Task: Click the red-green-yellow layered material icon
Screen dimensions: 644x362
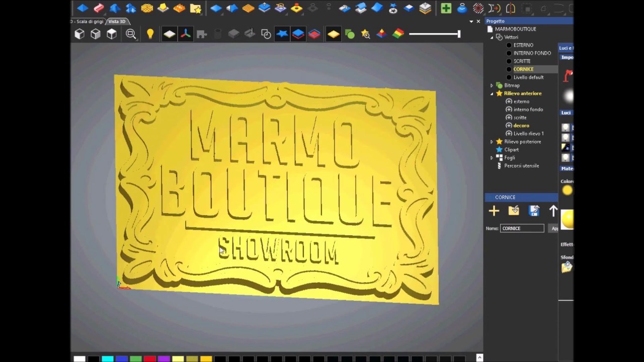Action: 398,34
